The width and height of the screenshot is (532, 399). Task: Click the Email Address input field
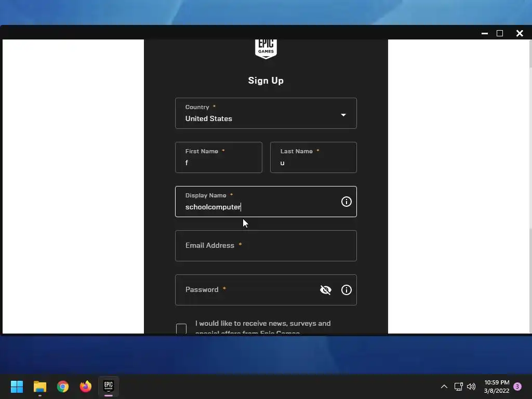(265, 246)
